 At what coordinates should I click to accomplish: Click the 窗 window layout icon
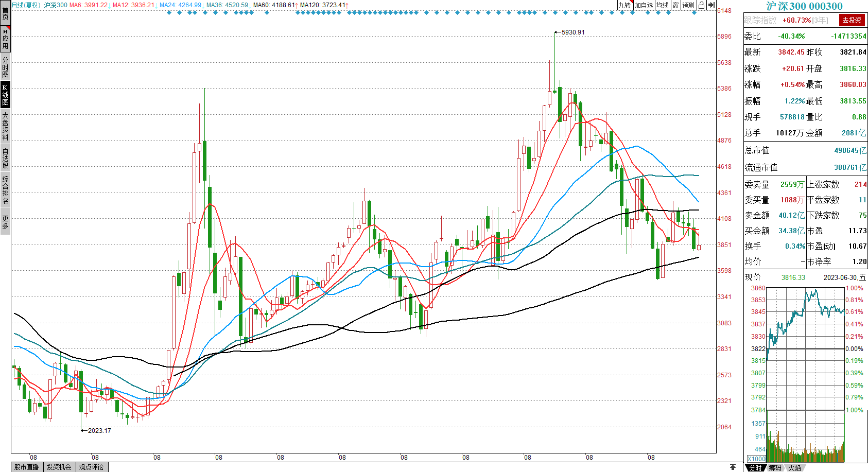(x=675, y=5)
